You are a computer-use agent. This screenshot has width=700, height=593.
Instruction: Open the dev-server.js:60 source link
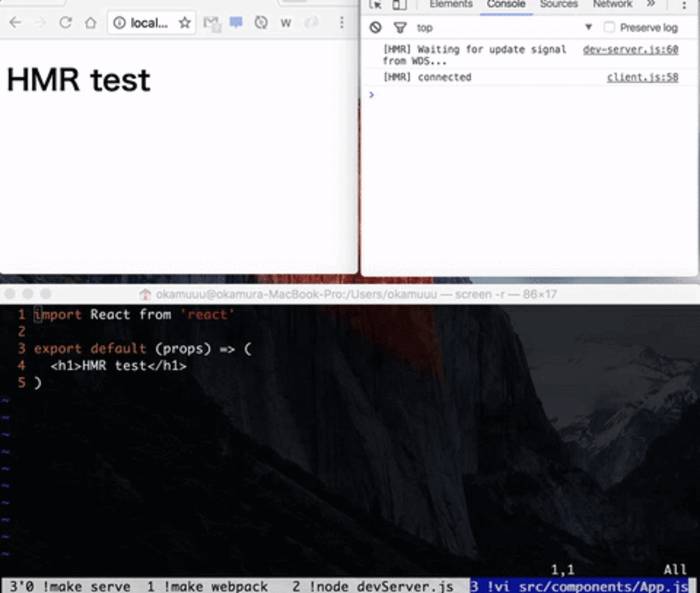(x=631, y=50)
